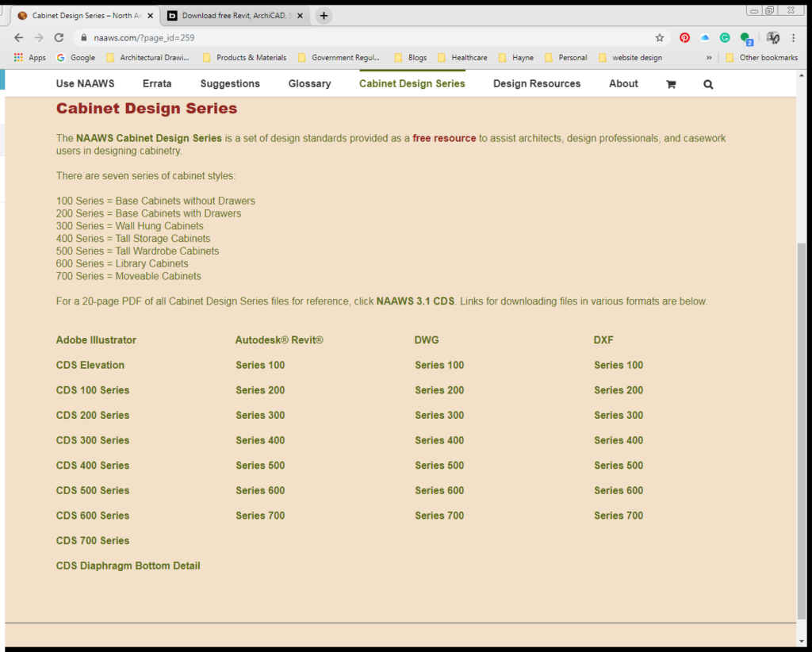Select the Cabinet Design Series browser tab

click(x=86, y=16)
